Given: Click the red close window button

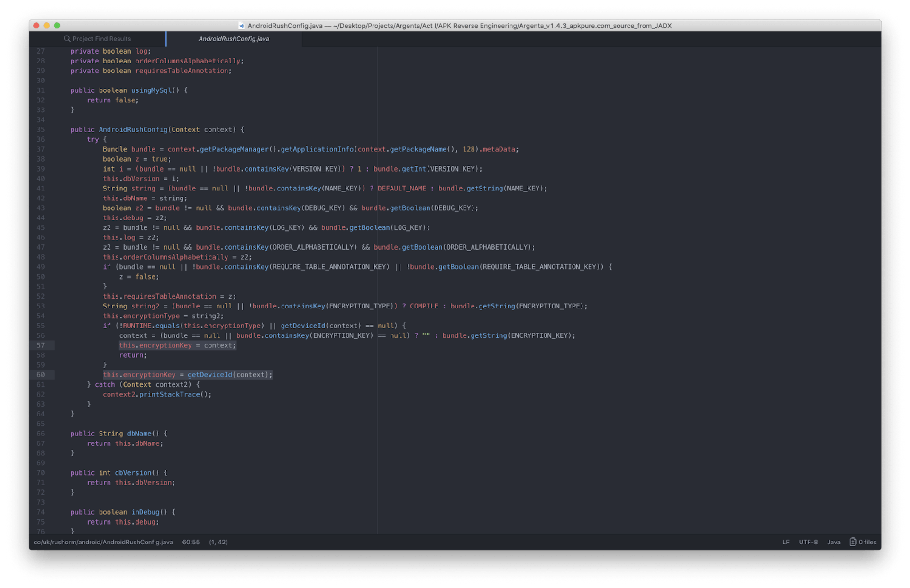Looking at the screenshot, I should tap(36, 26).
